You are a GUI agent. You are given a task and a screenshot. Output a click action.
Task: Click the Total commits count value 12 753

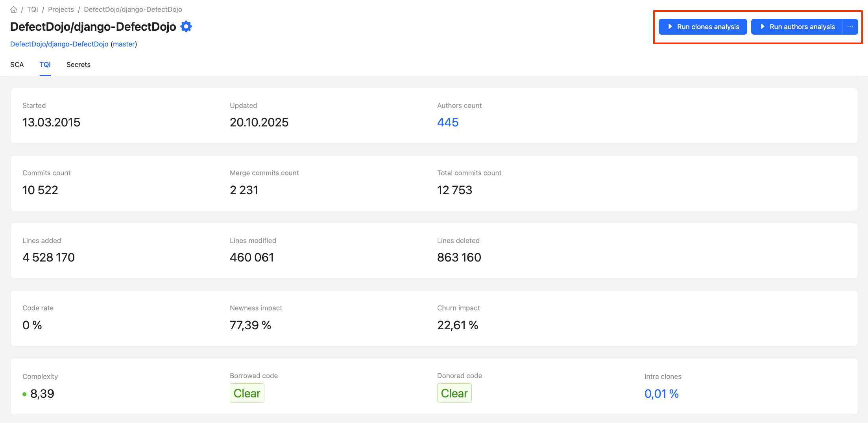point(454,190)
